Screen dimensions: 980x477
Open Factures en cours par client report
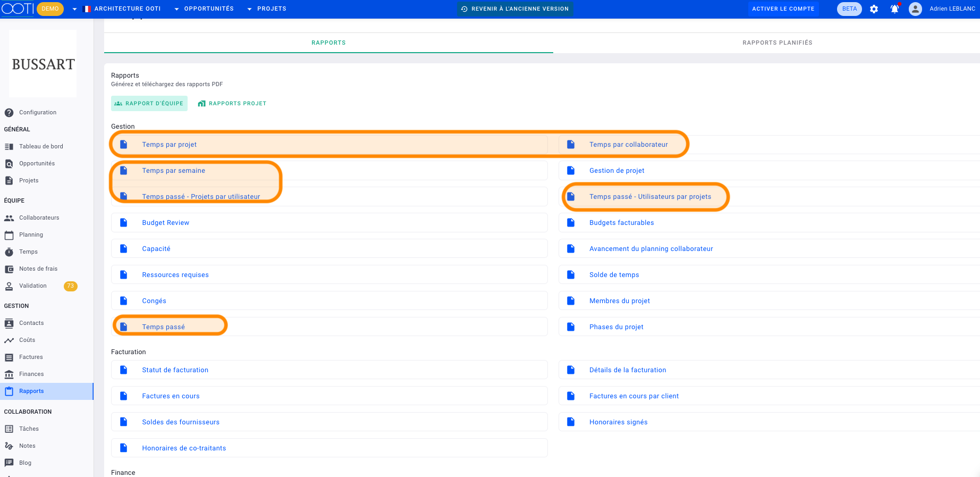point(769,396)
